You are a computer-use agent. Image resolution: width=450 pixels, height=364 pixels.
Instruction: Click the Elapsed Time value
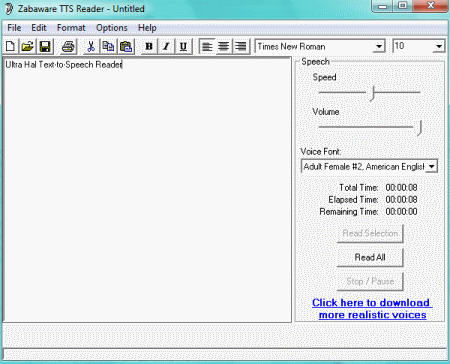click(401, 200)
